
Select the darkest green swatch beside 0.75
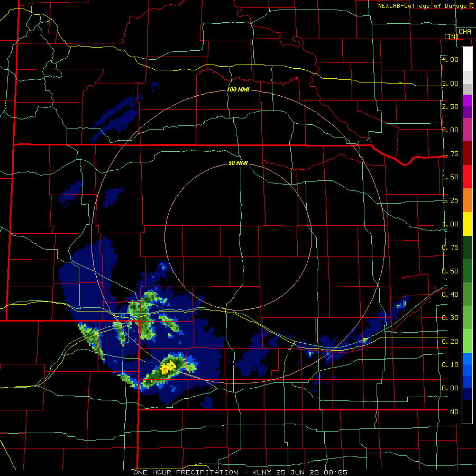(467, 247)
